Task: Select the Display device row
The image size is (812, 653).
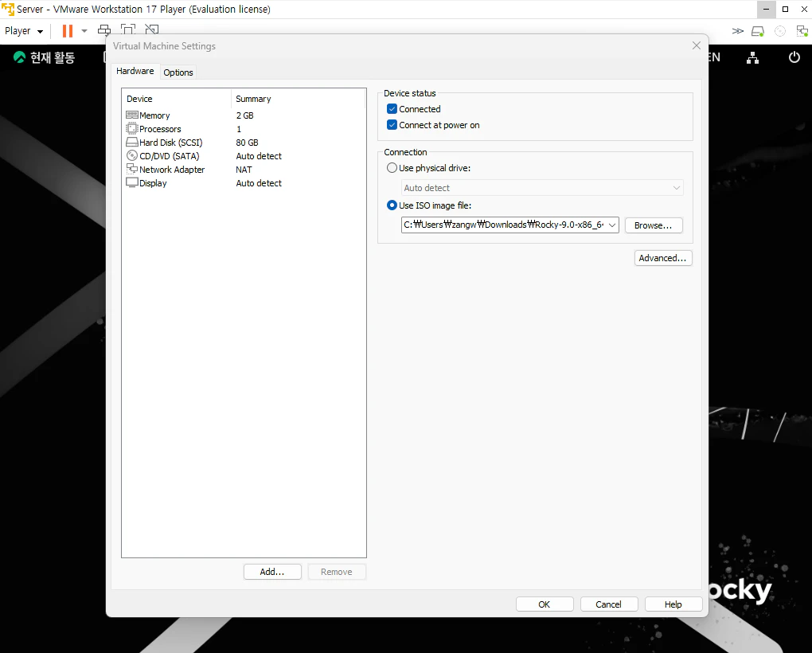Action: point(244,183)
